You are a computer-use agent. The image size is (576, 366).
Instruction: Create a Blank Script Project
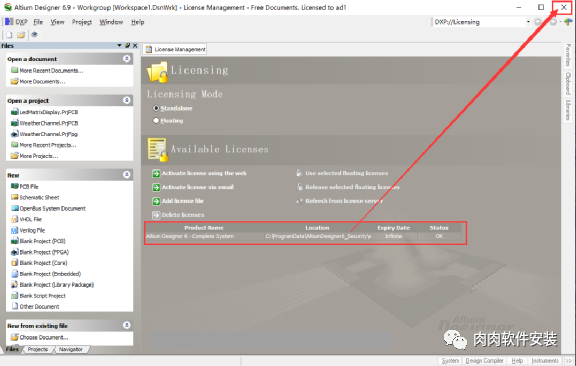coord(38,296)
